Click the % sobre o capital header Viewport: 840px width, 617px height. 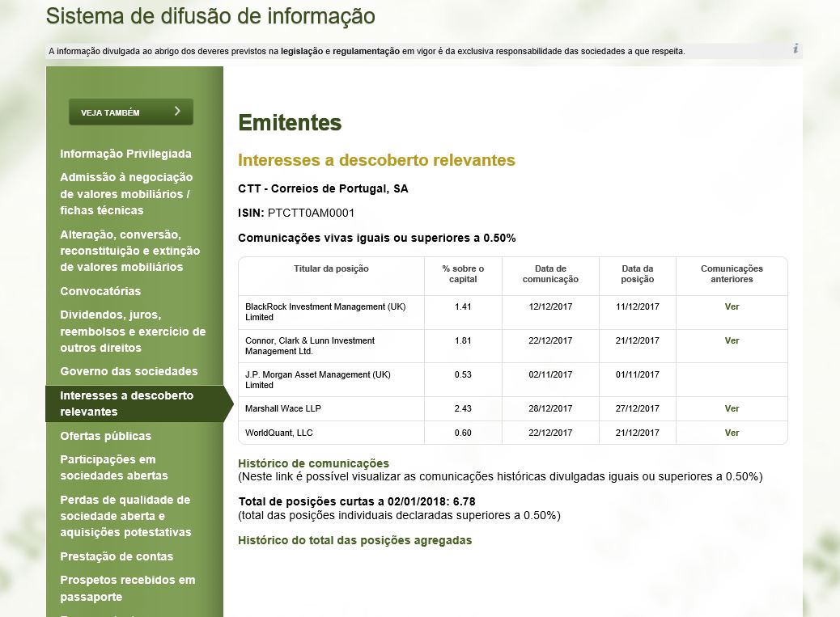tap(463, 274)
